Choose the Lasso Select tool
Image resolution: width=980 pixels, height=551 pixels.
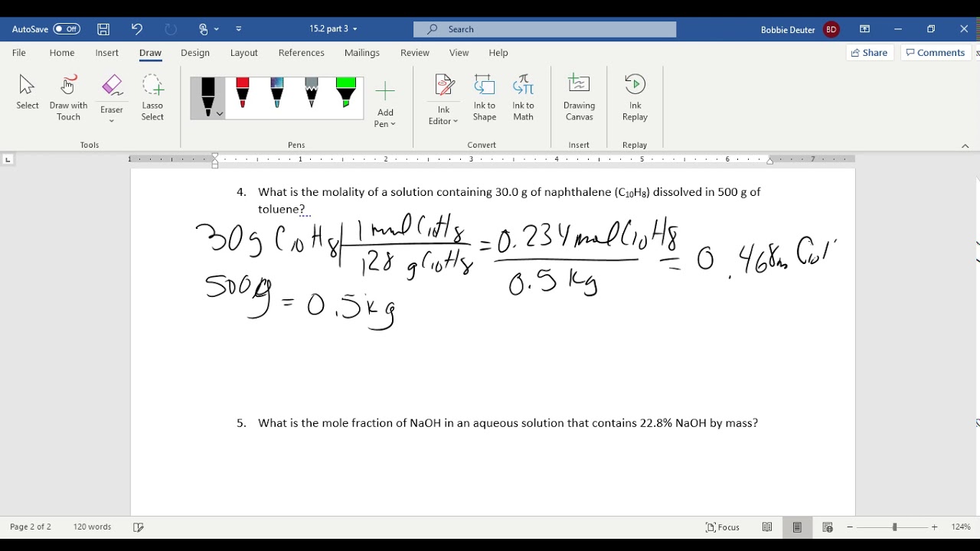click(x=152, y=98)
